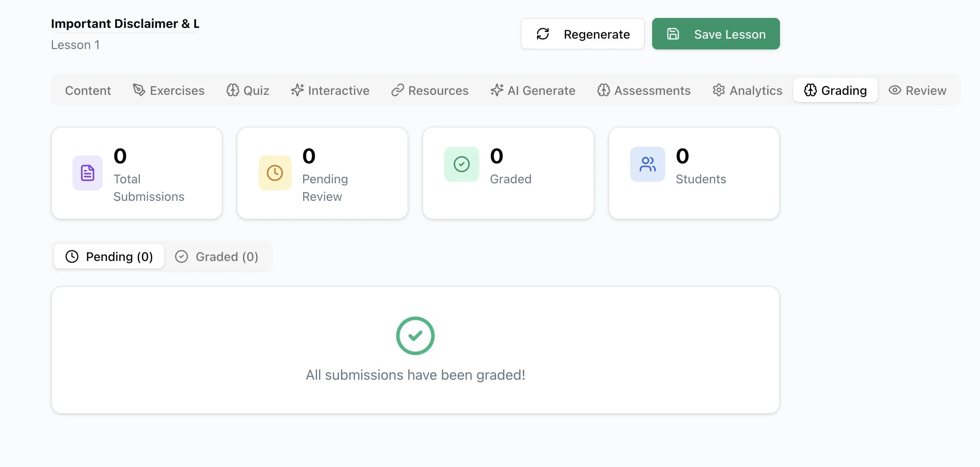The image size is (980, 467).
Task: Click the eye icon beside Review
Action: coord(895,90)
